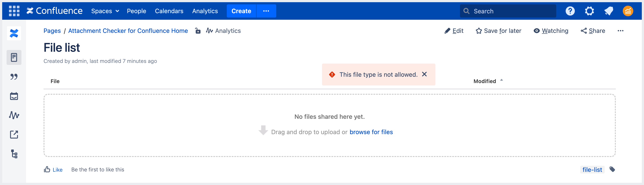Open the app switcher grid icon
The image size is (644, 185).
pos(14,11)
